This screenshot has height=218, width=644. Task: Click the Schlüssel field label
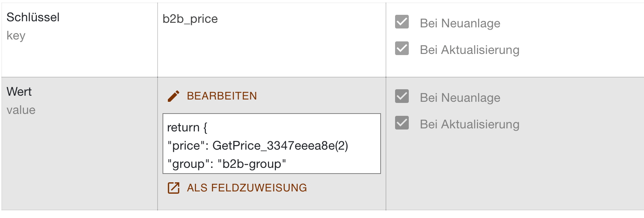tap(33, 17)
